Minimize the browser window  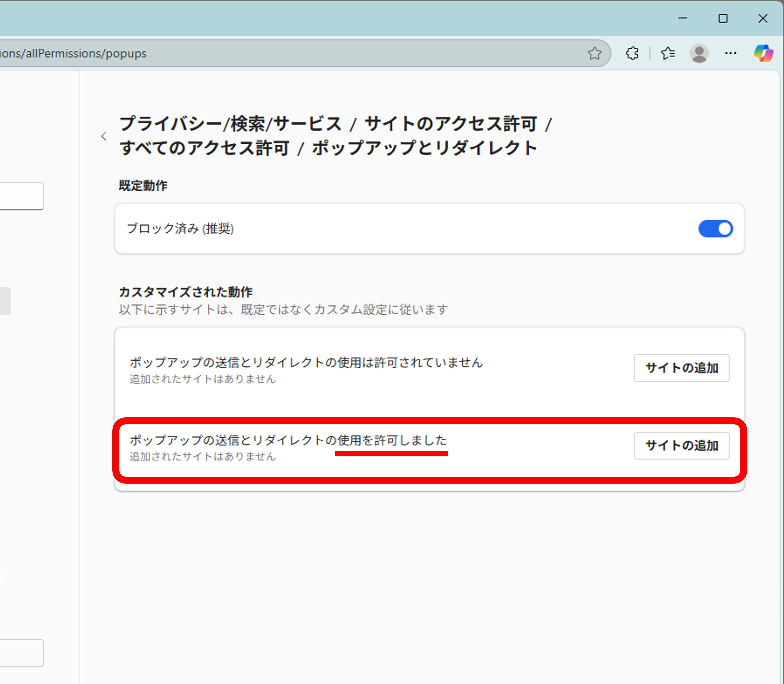682,18
